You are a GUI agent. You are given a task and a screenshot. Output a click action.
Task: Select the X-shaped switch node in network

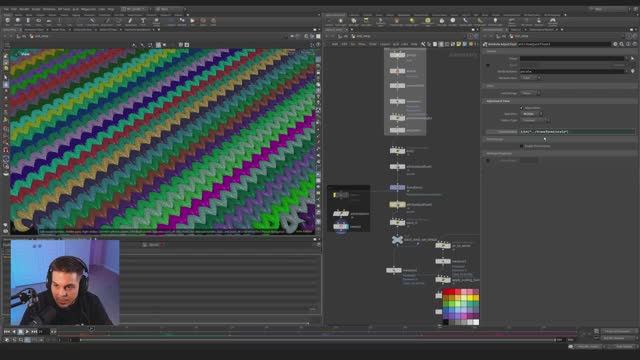(x=397, y=240)
